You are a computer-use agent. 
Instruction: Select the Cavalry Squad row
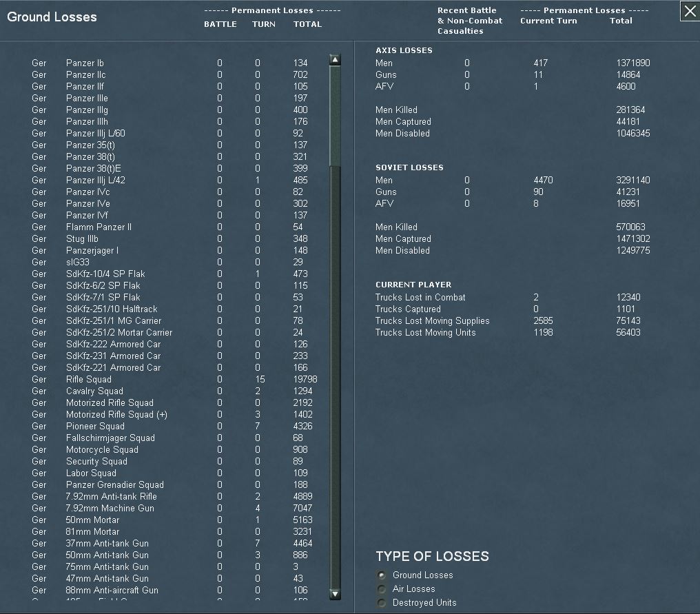(174, 391)
